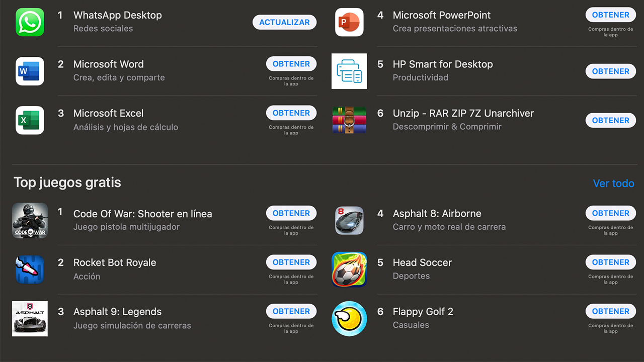The height and width of the screenshot is (362, 644).
Task: Open the WhatsApp Desktop app icon
Action: [30, 22]
